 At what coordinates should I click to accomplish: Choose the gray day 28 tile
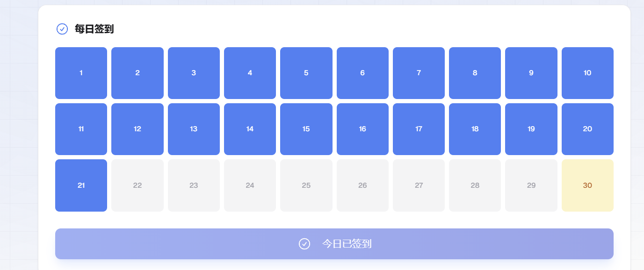[x=475, y=185]
